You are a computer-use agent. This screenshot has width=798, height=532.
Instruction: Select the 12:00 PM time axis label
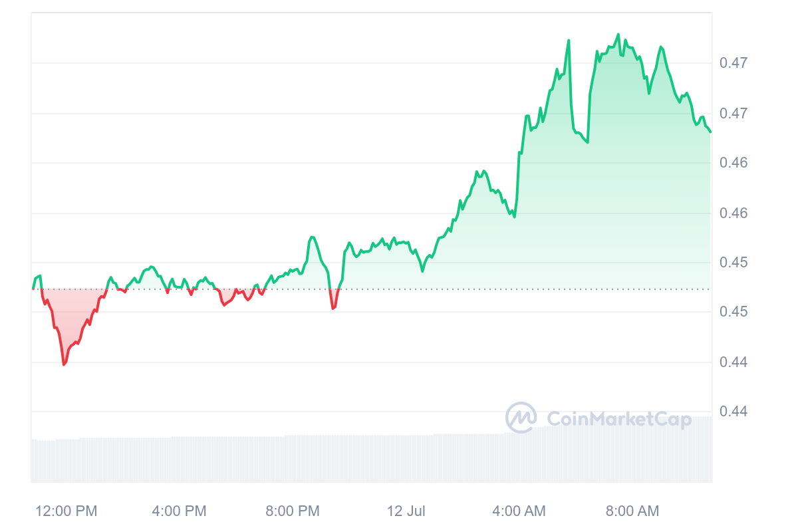click(x=66, y=511)
